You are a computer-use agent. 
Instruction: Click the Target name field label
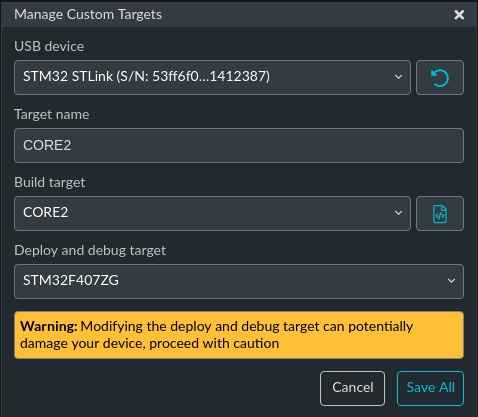tap(52, 115)
